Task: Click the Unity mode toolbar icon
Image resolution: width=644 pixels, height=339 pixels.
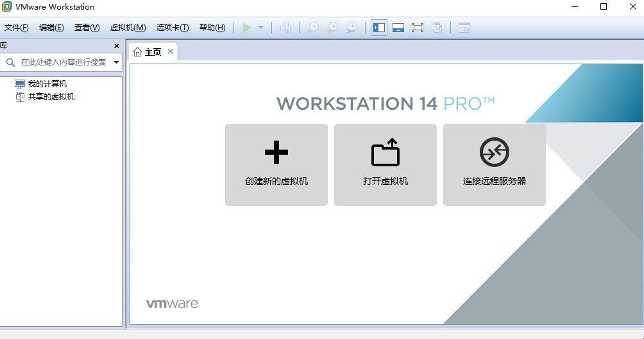Action: click(437, 28)
